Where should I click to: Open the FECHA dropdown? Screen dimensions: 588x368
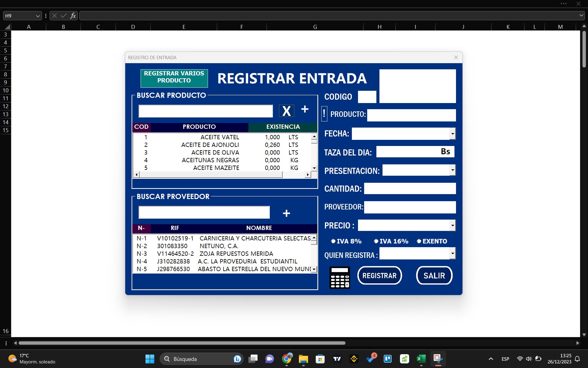(452, 133)
